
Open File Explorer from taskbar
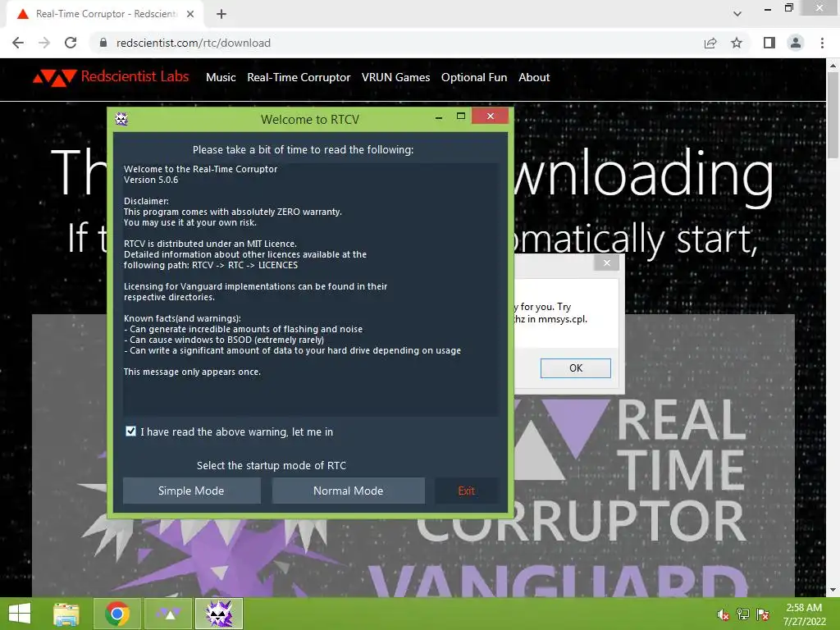click(x=66, y=614)
